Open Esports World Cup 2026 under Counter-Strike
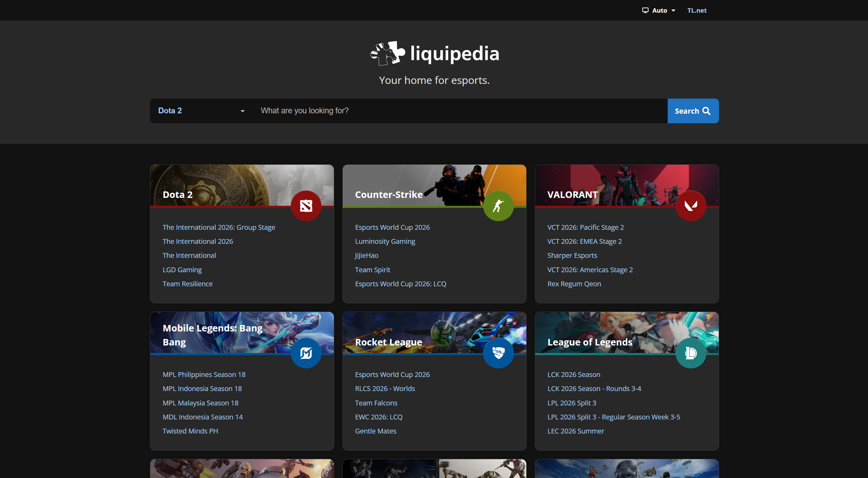This screenshot has width=868, height=478. (x=392, y=227)
